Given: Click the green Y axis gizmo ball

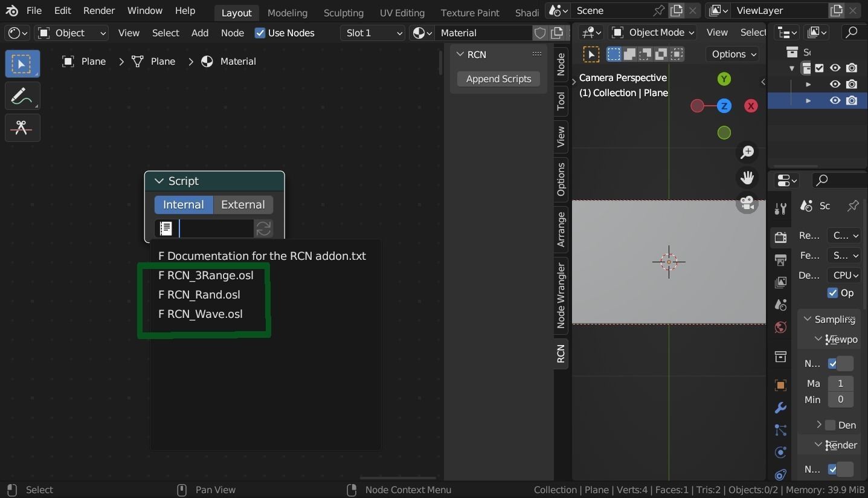Looking at the screenshot, I should pyautogui.click(x=724, y=79).
